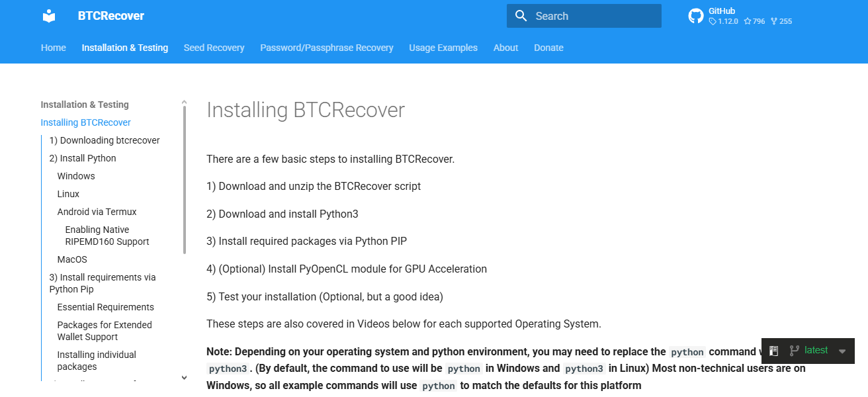Click inside the Search input field
Viewport: 868px width, 397px height.
click(x=589, y=15)
